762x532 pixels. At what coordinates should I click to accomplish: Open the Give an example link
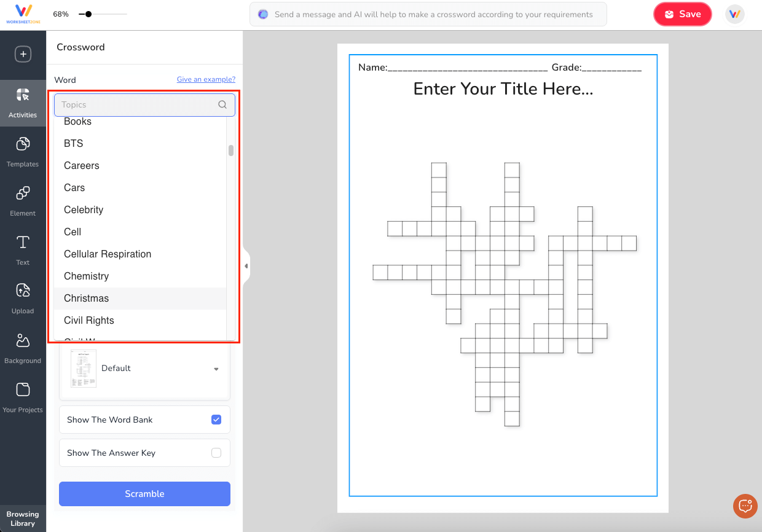206,79
